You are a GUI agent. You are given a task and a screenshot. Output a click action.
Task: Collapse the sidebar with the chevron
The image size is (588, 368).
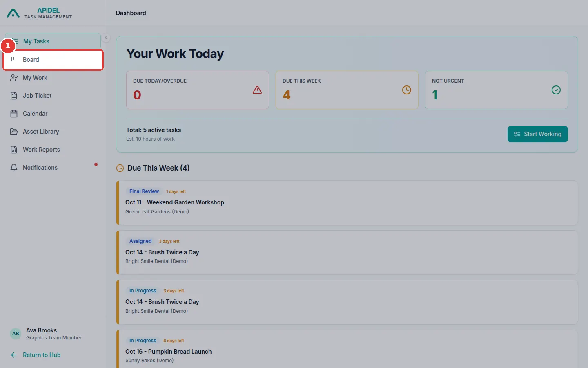(x=106, y=38)
